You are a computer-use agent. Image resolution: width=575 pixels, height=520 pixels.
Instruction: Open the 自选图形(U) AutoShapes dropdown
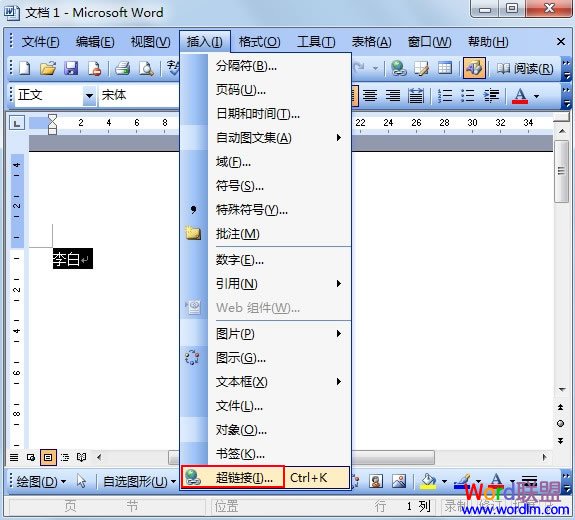[x=139, y=481]
